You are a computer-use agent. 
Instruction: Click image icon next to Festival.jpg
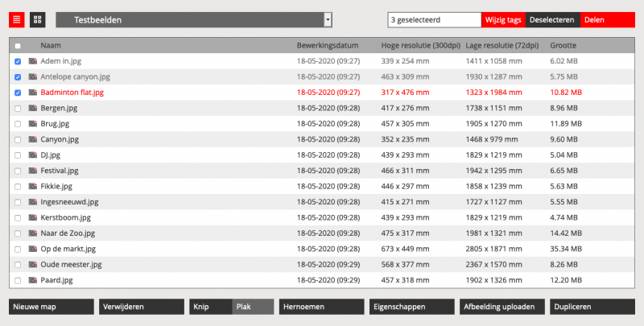(x=33, y=171)
